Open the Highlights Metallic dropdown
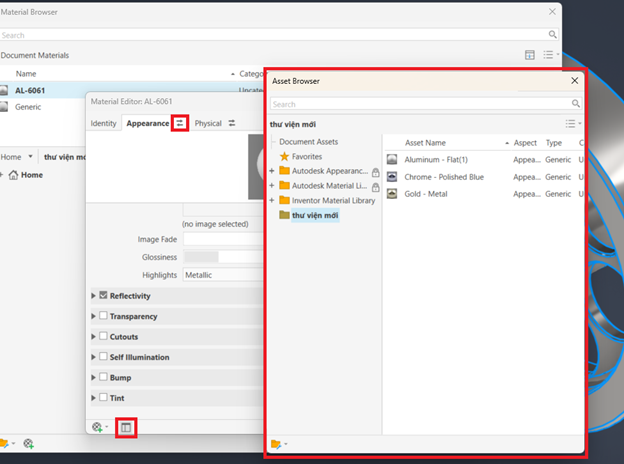The height and width of the screenshot is (464, 624). click(223, 275)
